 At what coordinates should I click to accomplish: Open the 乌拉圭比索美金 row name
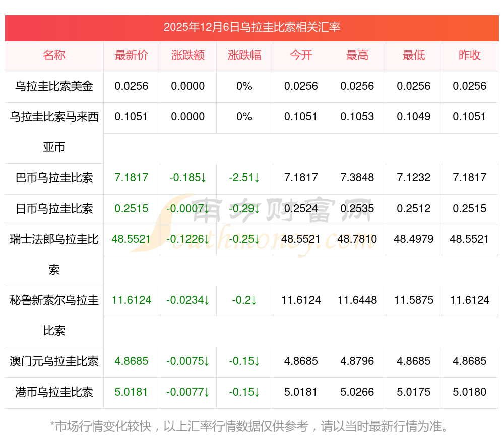54,86
